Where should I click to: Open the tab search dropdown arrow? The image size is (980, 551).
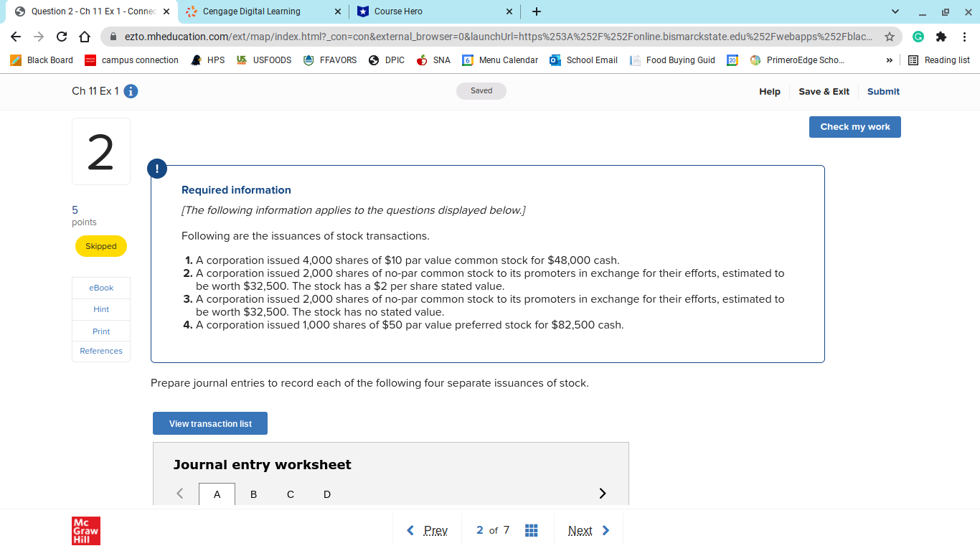[895, 11]
